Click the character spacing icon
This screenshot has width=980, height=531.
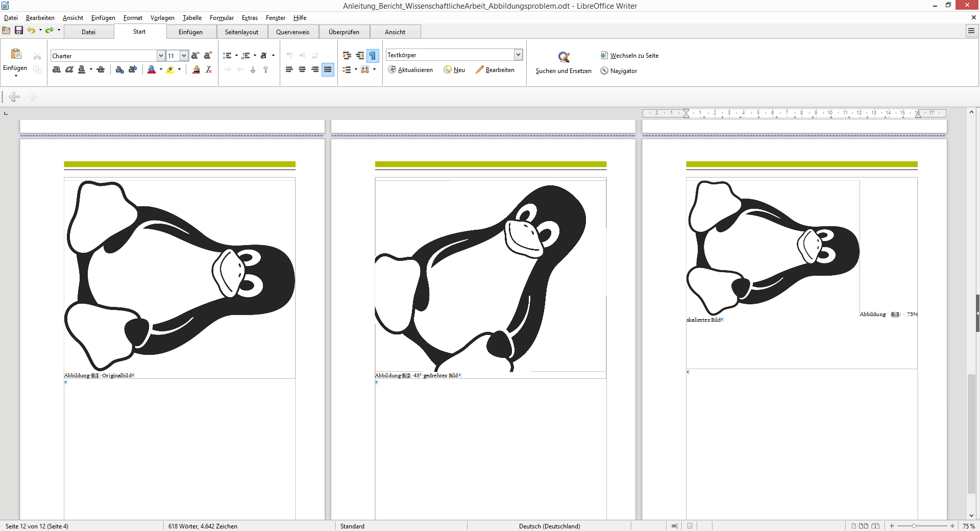[365, 69]
